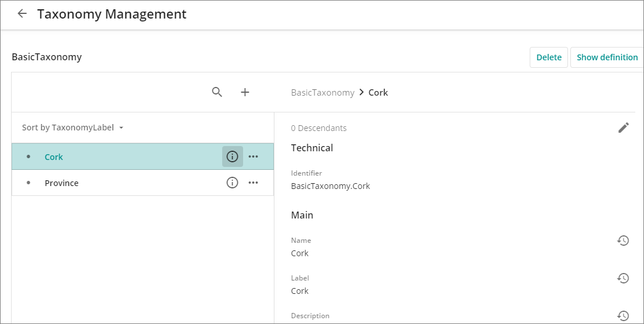Open more options for Cork

coord(254,156)
